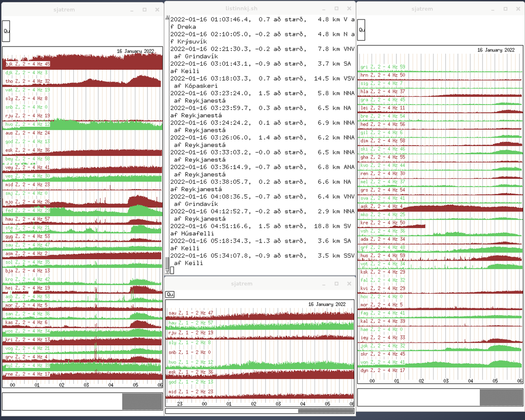Click horizontal scrollbar thumb under 1 - 2 Hz plot
Viewport: 525px width, 420px height.
point(325,411)
